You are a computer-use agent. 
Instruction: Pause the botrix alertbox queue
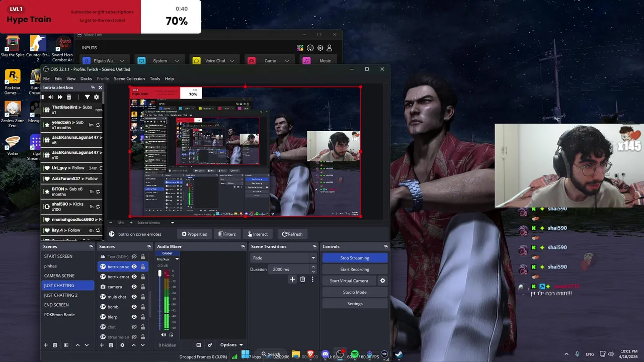(43, 97)
